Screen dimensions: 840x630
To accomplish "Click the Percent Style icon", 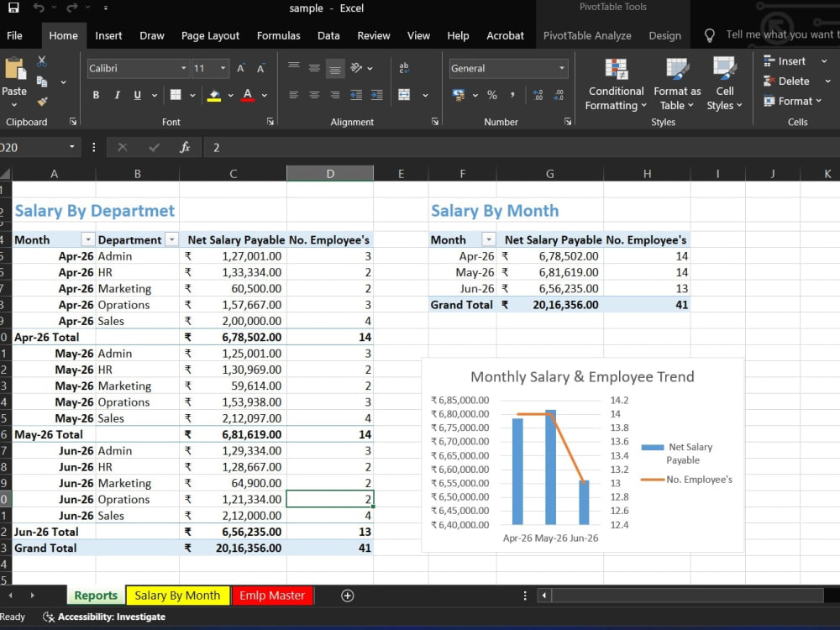I will (x=491, y=96).
